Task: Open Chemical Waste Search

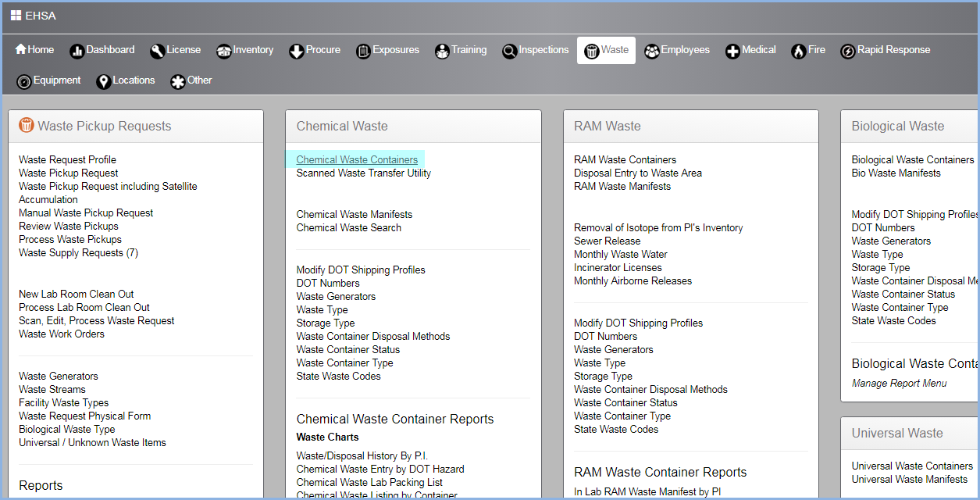Action: [x=349, y=228]
